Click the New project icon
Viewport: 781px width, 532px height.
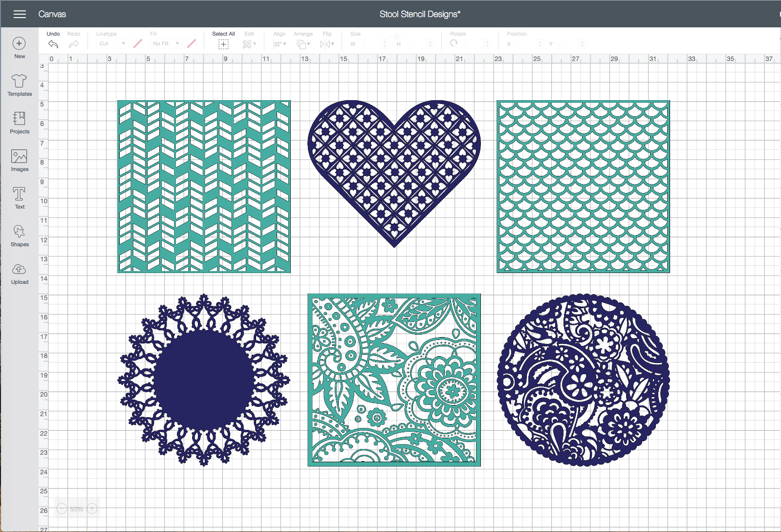(19, 44)
